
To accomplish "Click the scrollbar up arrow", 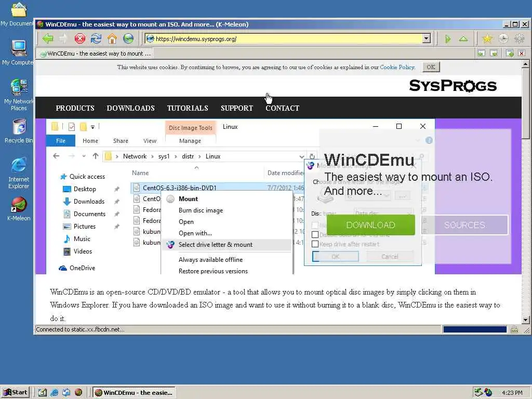I will pos(525,64).
